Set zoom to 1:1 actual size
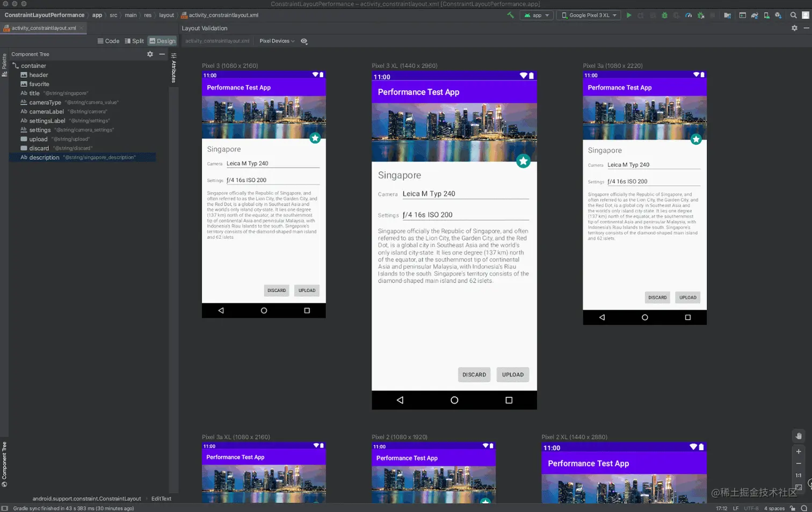This screenshot has height=512, width=812. [799, 475]
